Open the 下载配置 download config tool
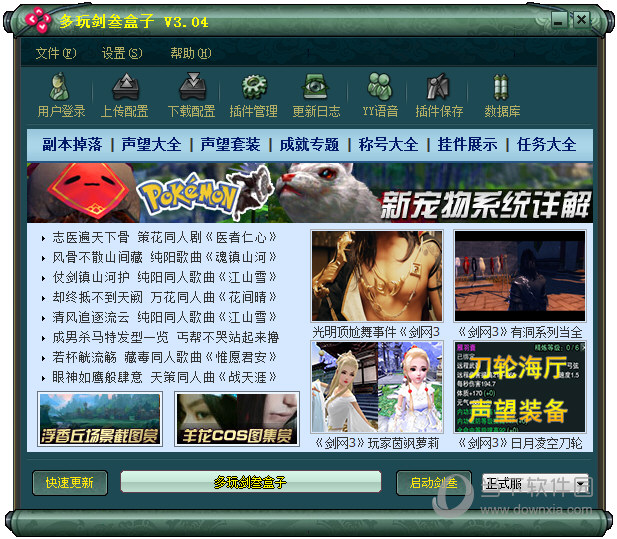The image size is (617, 539). (x=192, y=86)
